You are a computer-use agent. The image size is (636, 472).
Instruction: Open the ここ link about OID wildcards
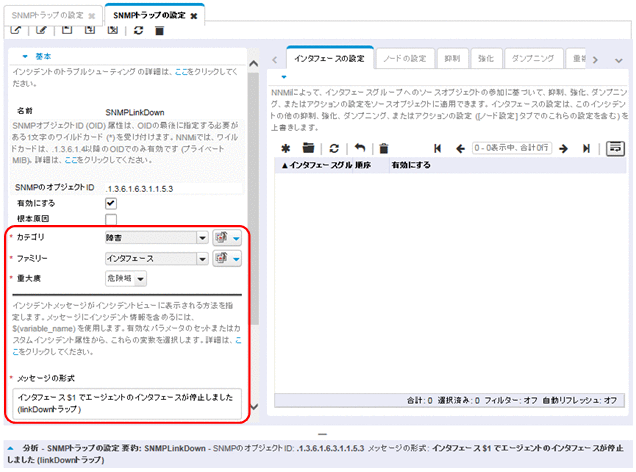pos(71,160)
